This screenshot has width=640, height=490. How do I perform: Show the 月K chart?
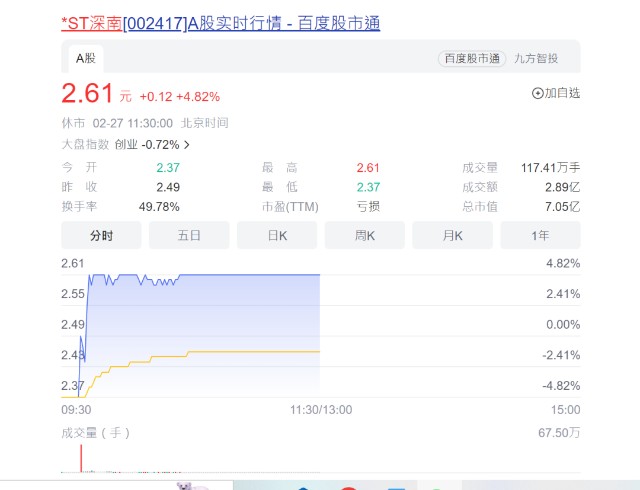pos(453,235)
